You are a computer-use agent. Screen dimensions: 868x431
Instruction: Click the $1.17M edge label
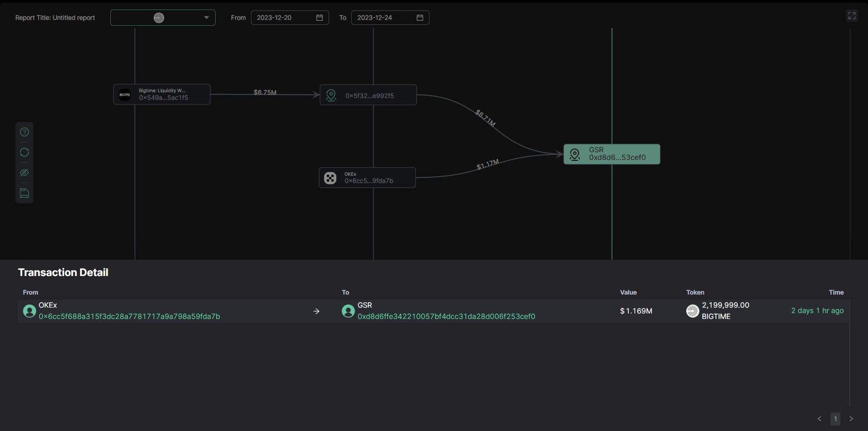[x=488, y=164]
